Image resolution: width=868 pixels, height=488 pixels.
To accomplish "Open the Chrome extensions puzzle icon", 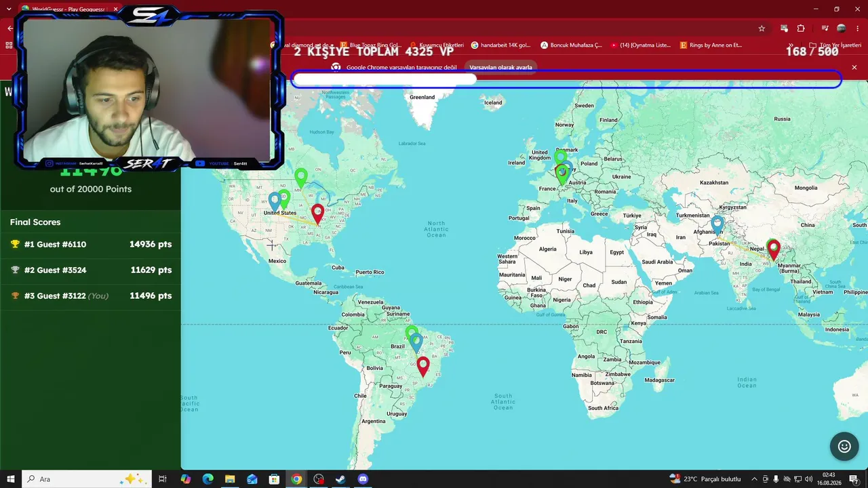I will [801, 28].
